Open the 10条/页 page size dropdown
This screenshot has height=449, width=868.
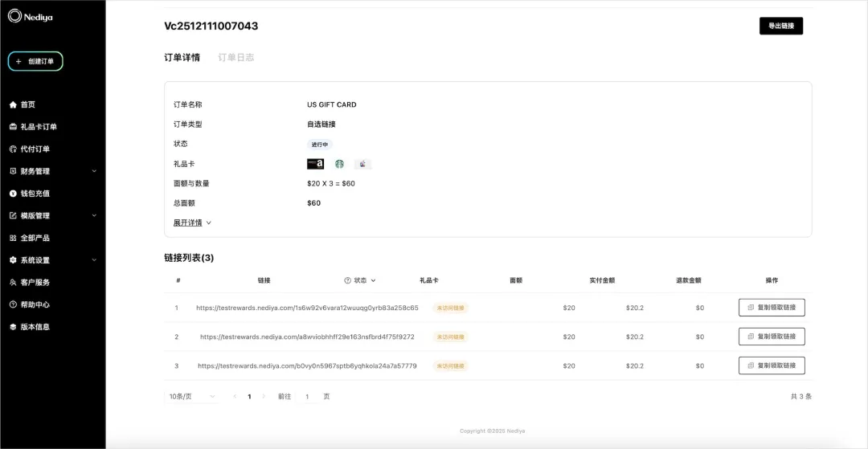coord(193,396)
